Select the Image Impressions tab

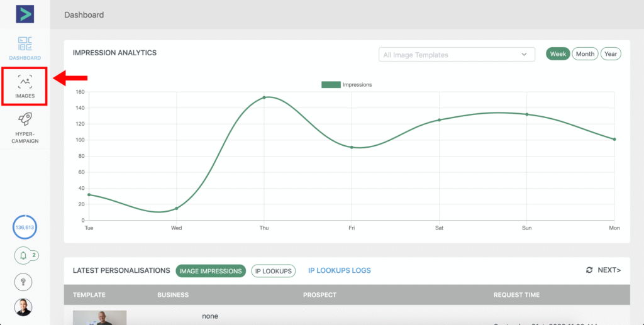click(211, 271)
